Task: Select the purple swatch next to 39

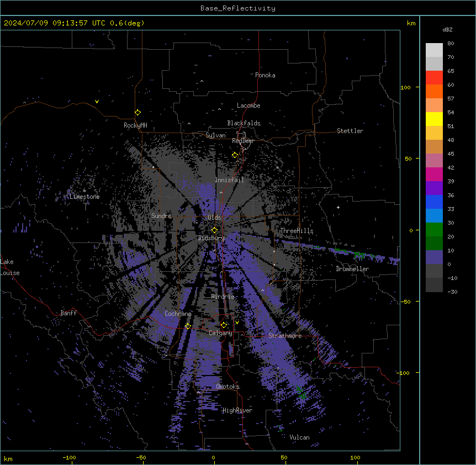Action: pos(434,188)
